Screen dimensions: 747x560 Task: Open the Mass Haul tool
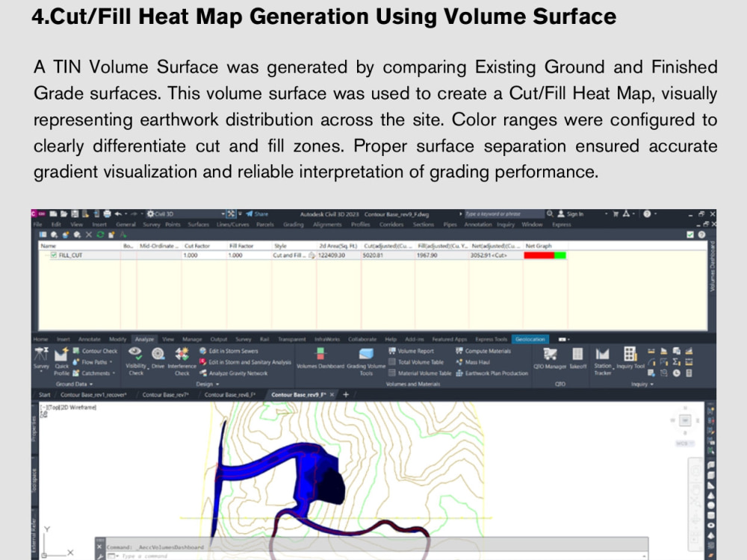473,362
